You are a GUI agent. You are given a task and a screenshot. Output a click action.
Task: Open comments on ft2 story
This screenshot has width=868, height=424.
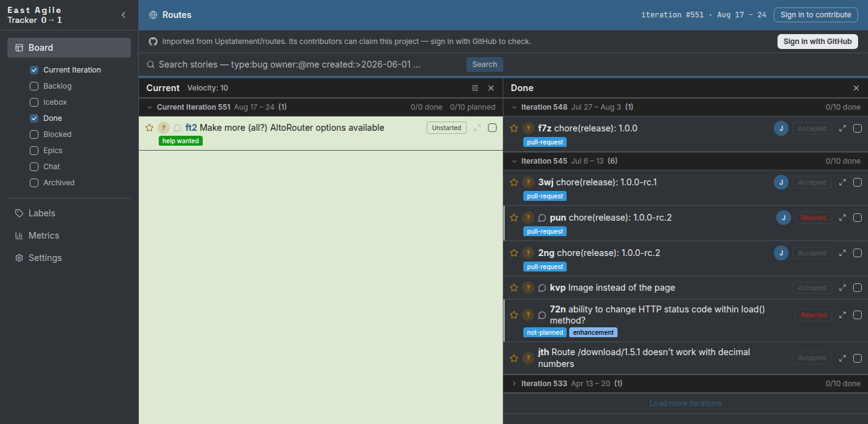pyautogui.click(x=177, y=128)
